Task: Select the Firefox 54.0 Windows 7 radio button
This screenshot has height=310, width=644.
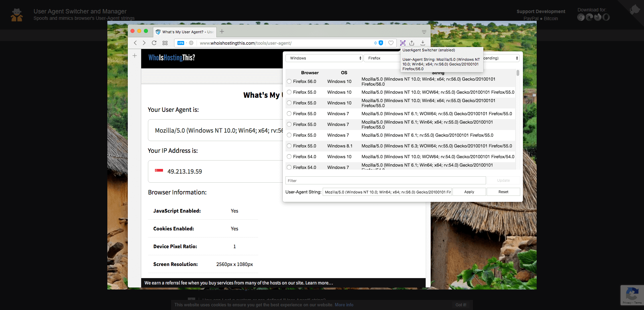Action: click(x=289, y=167)
